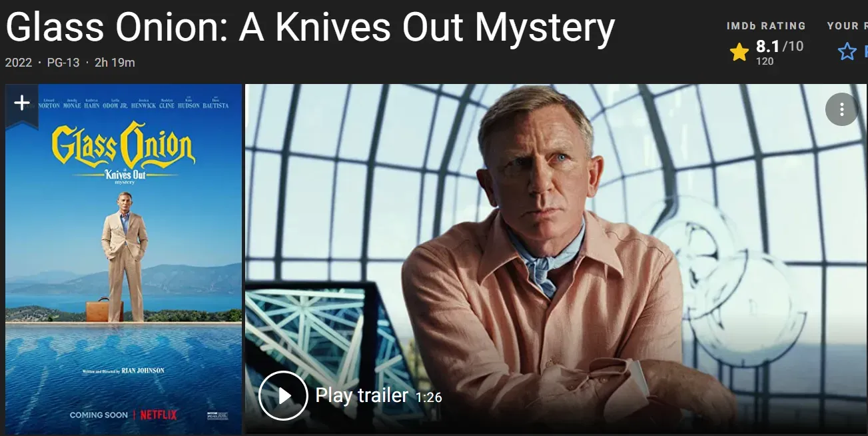
Task: Open the three-dot menu on trailer
Action: point(842,109)
